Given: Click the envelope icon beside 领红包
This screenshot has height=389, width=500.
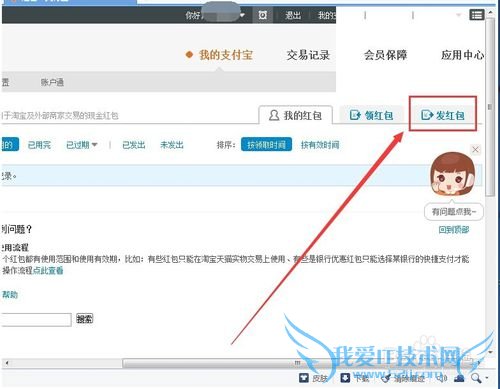Looking at the screenshot, I should point(355,115).
